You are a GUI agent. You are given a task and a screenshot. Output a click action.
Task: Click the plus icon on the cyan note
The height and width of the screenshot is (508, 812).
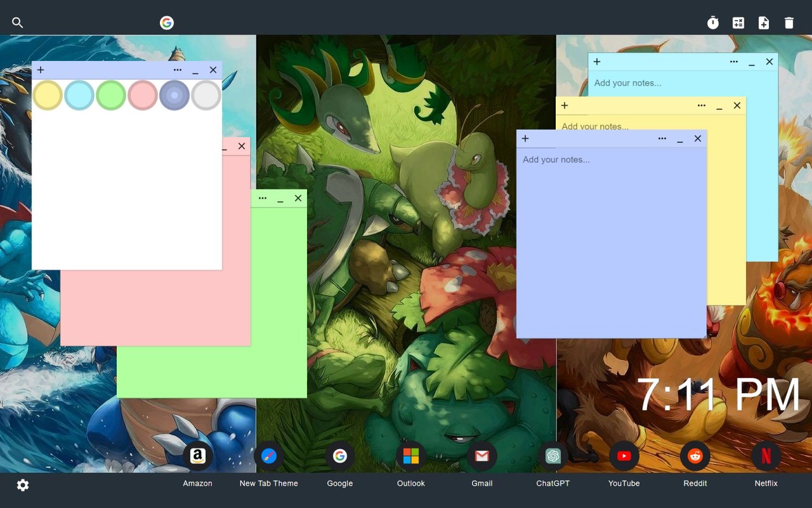pos(597,62)
